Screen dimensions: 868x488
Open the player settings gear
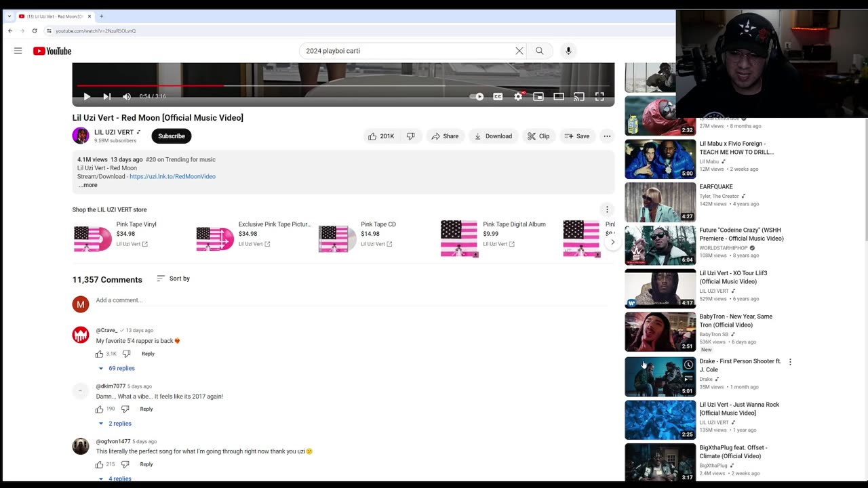click(518, 96)
